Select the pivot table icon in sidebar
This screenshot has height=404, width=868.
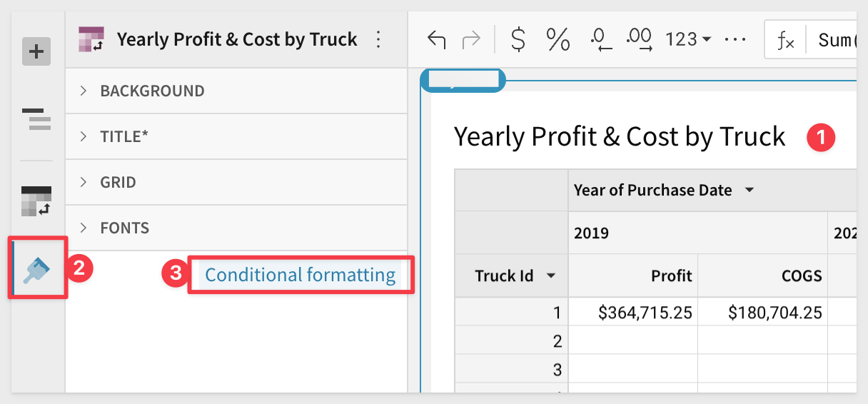pyautogui.click(x=36, y=201)
